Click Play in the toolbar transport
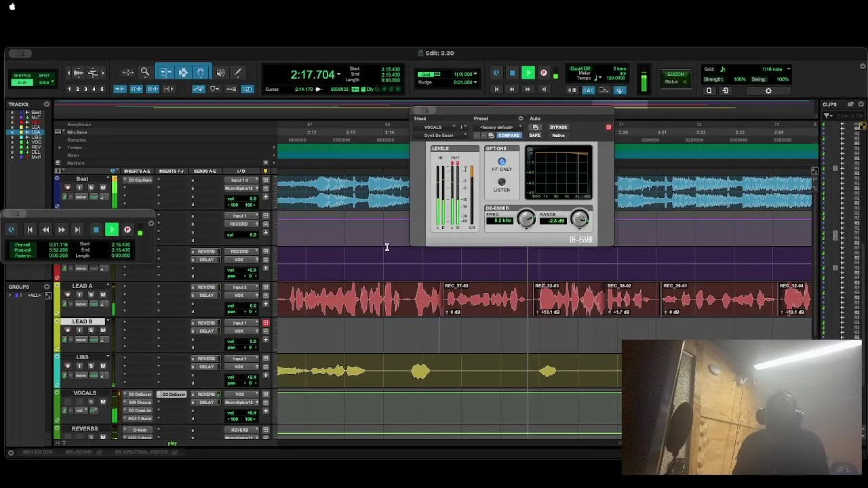The width and height of the screenshot is (868, 488). (x=528, y=73)
